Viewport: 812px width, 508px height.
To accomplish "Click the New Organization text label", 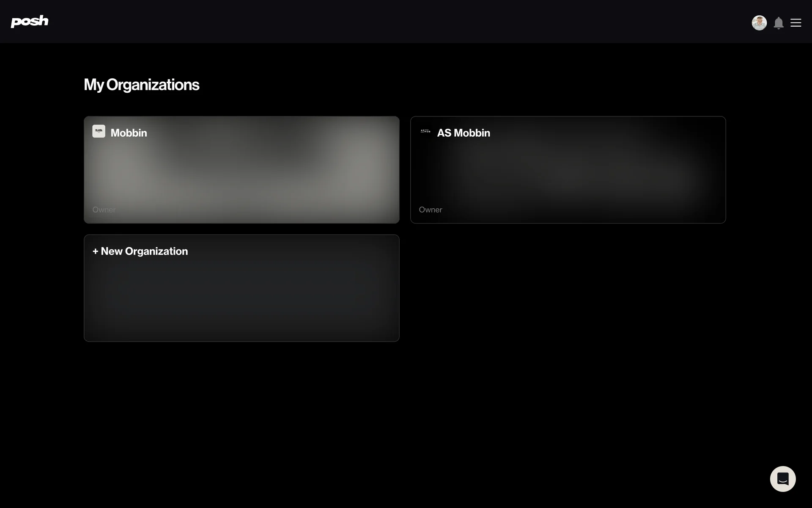I will point(144,251).
